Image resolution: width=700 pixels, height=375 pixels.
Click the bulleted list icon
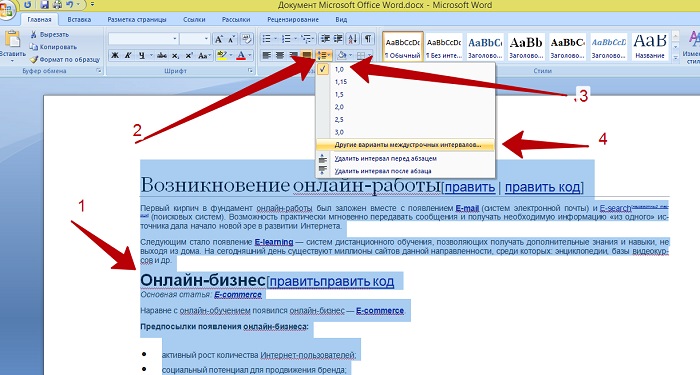pyautogui.click(x=267, y=39)
